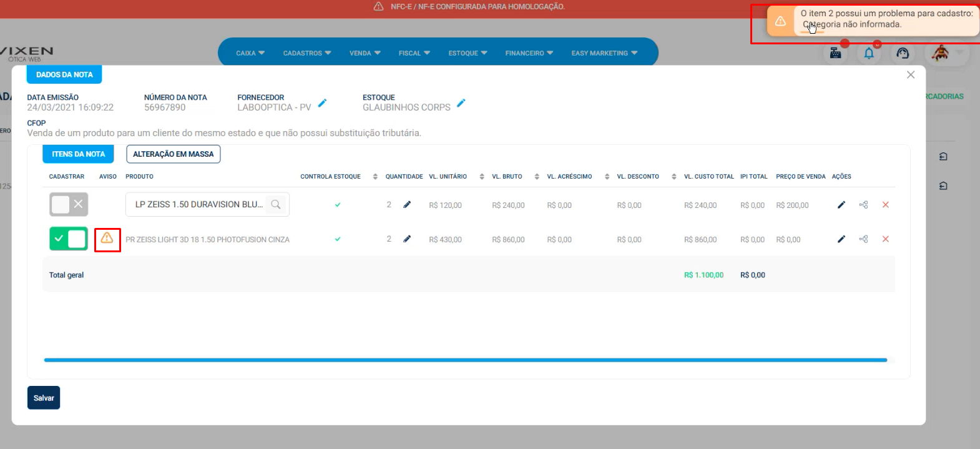The height and width of the screenshot is (449, 980).
Task: Click the cash register icon in header
Action: tap(835, 54)
